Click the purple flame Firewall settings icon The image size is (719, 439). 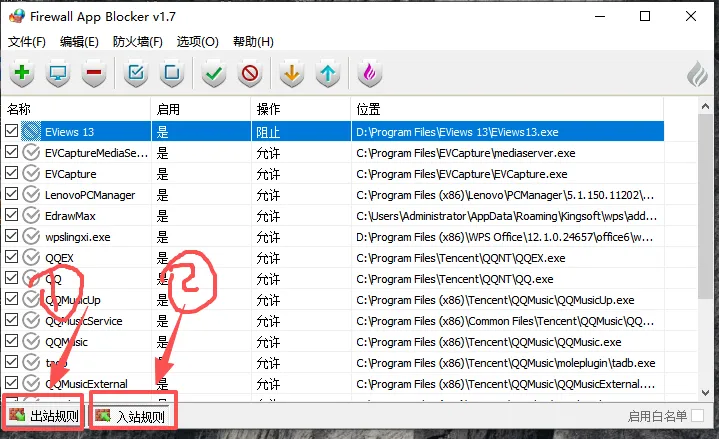point(370,73)
